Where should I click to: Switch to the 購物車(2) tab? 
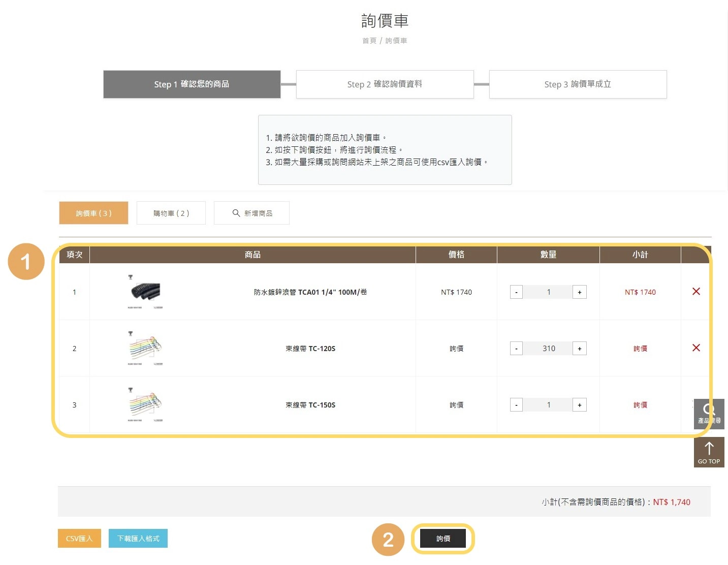pos(171,213)
